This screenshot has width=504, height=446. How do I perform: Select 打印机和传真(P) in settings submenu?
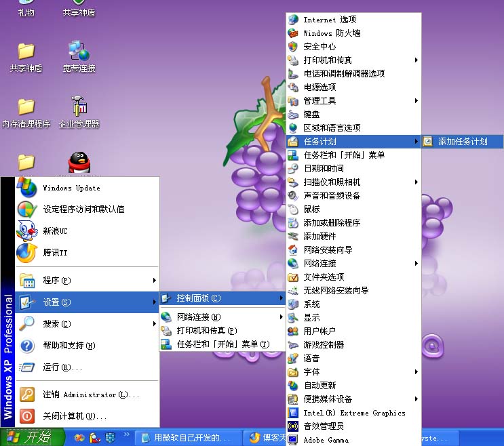point(222,330)
